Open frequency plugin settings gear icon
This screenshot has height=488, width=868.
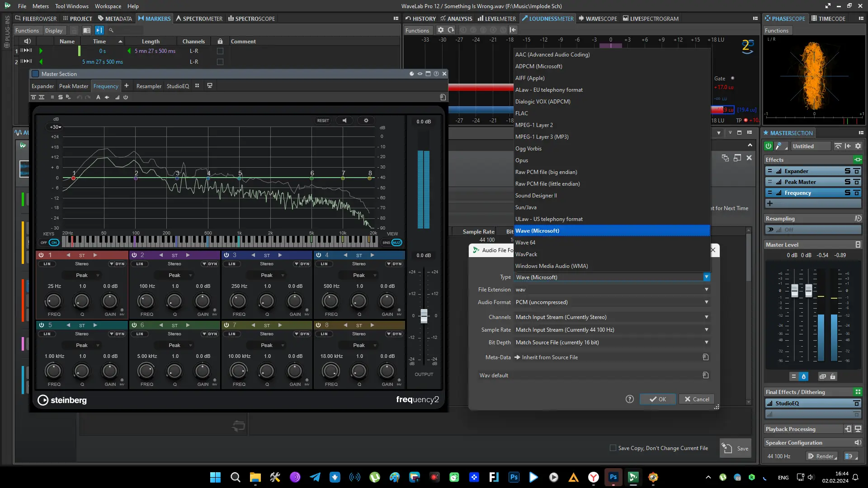366,121
